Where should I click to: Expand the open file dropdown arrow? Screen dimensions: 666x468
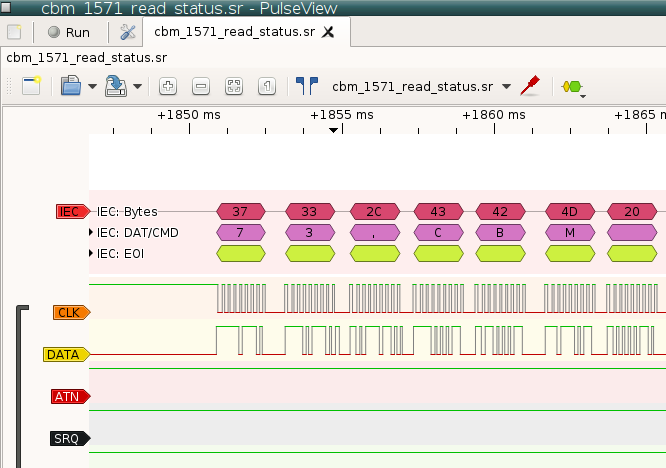tap(92, 87)
